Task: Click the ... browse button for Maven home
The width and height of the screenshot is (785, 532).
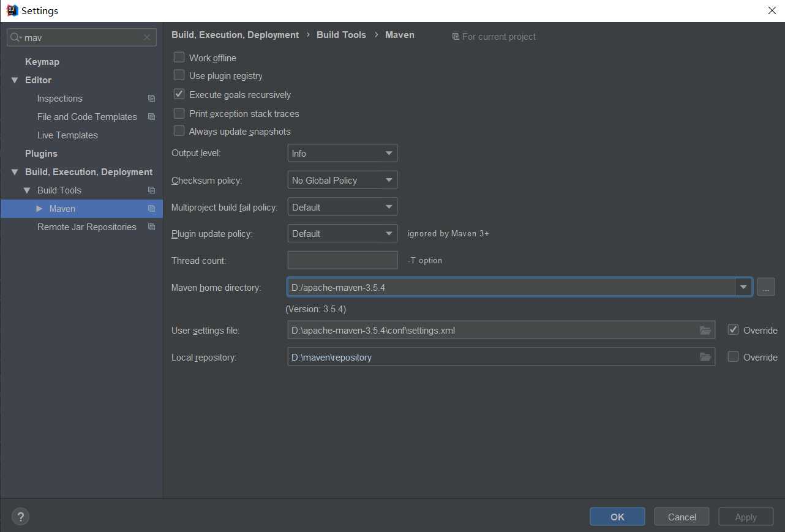Action: [x=765, y=287]
